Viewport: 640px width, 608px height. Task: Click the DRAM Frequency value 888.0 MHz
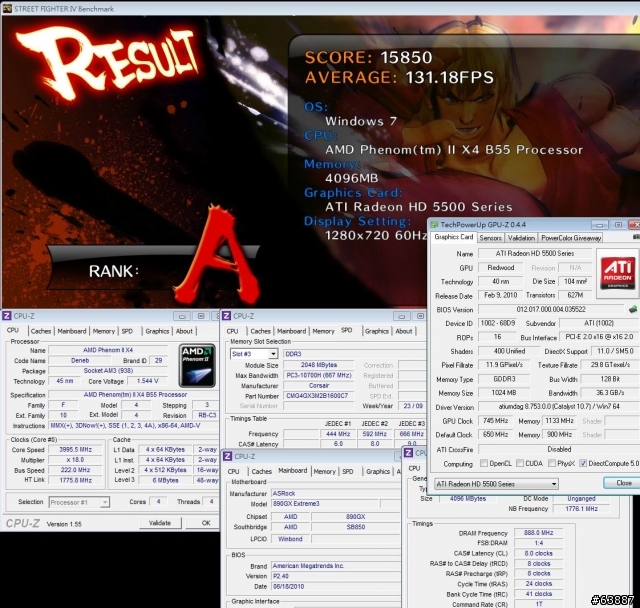[x=538, y=533]
